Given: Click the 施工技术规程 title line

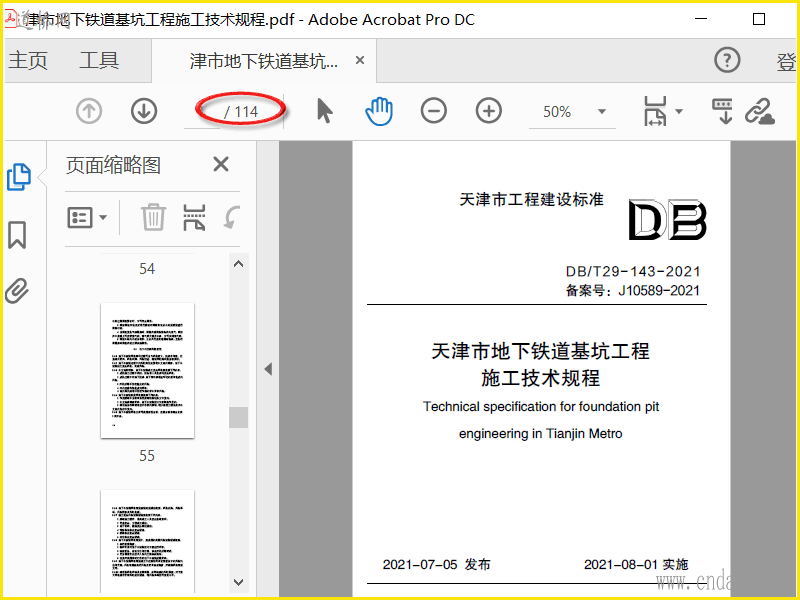Looking at the screenshot, I should tap(540, 378).
